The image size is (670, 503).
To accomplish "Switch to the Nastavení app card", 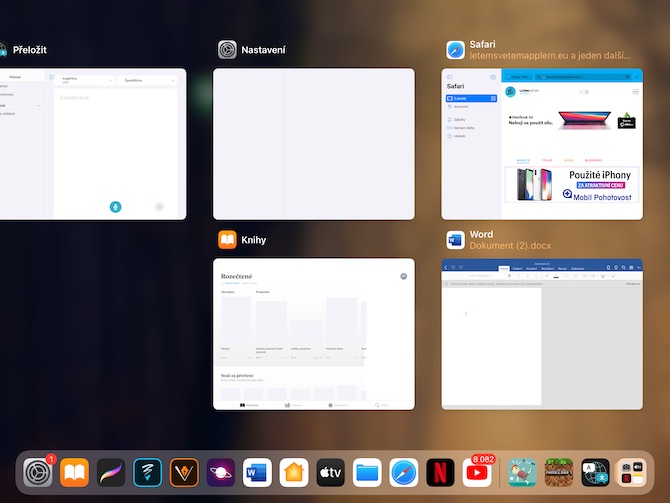I will tap(314, 144).
